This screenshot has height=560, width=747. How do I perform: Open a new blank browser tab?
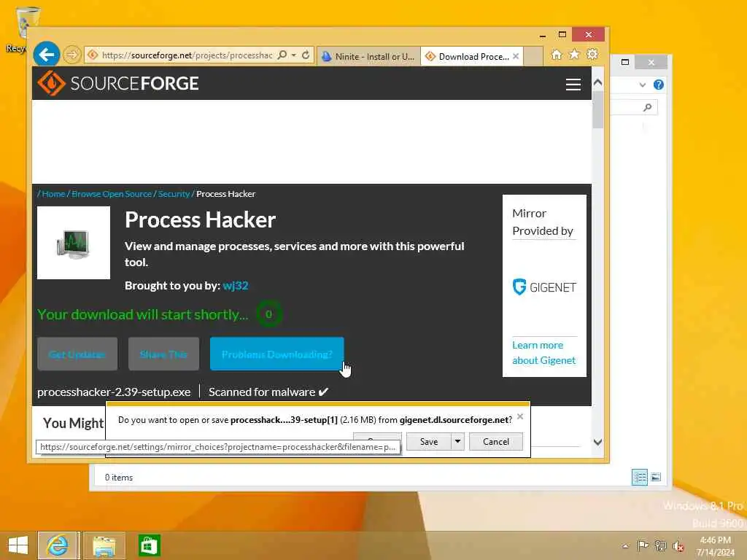(533, 56)
